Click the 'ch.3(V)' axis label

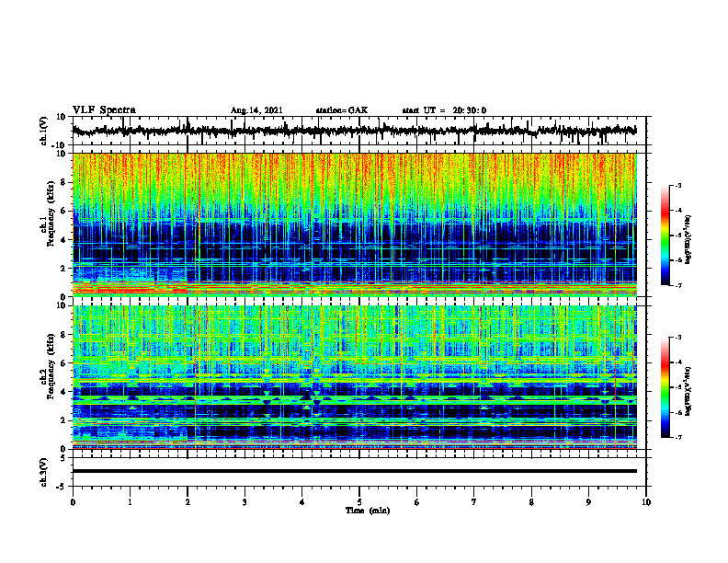(x=44, y=472)
